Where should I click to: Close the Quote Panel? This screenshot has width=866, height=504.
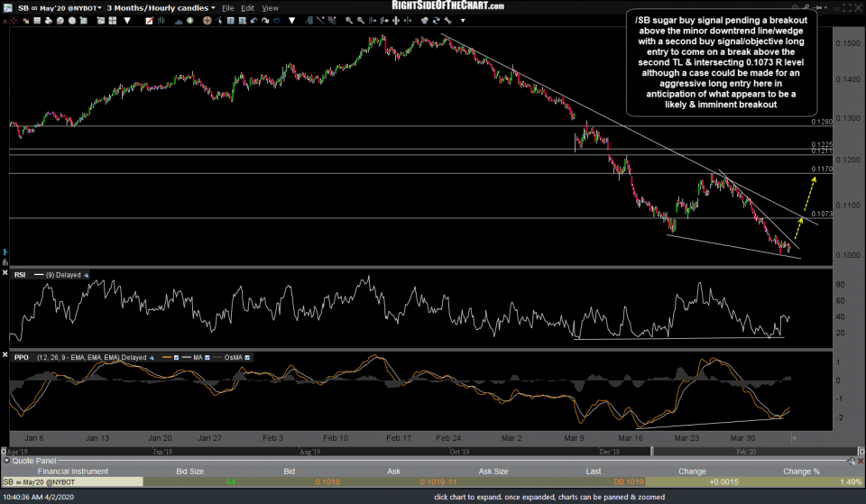tap(859, 460)
